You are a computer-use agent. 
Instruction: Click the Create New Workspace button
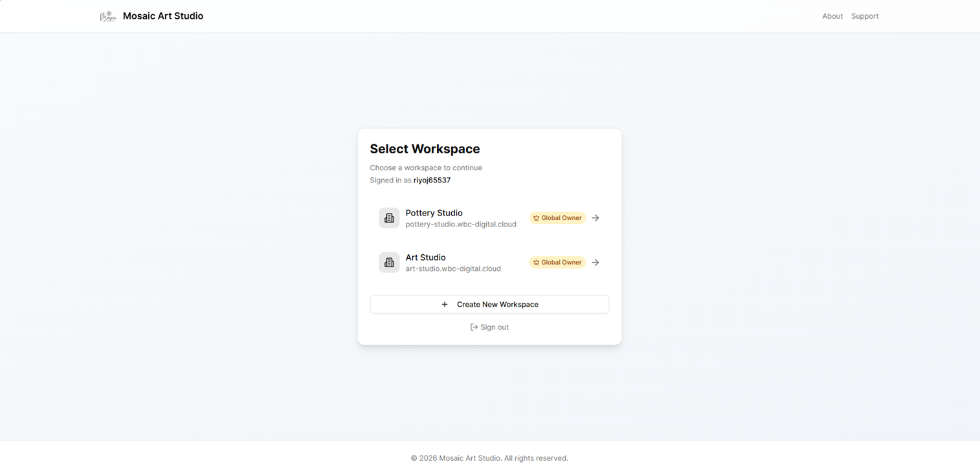pyautogui.click(x=489, y=304)
